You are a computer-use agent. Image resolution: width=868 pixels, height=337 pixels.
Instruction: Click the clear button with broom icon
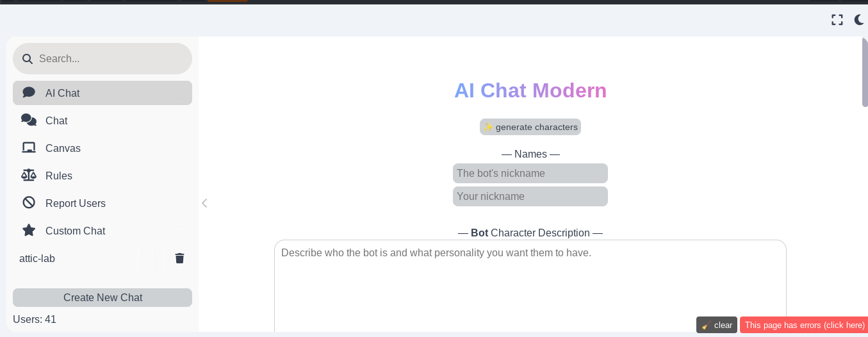(x=717, y=325)
